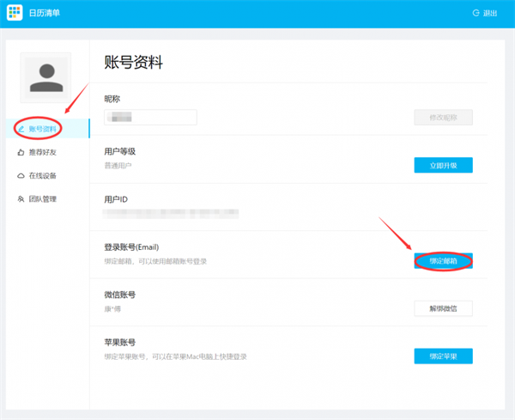Switch to the 推荐好友 sidebar tab
This screenshot has height=420, width=515.
point(42,152)
